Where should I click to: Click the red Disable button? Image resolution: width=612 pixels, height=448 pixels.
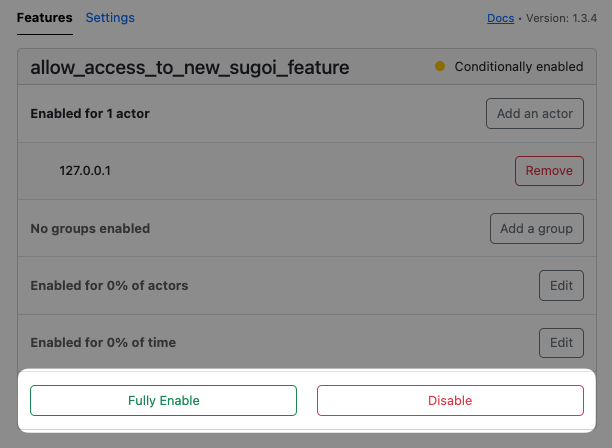[450, 400]
